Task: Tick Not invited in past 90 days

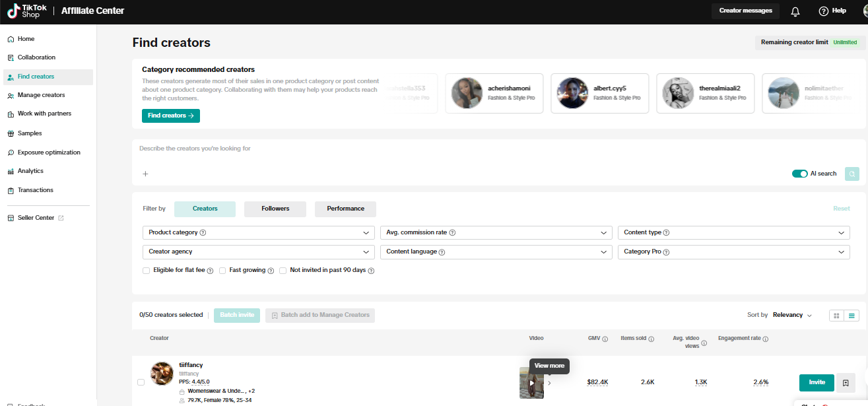Action: pos(283,271)
